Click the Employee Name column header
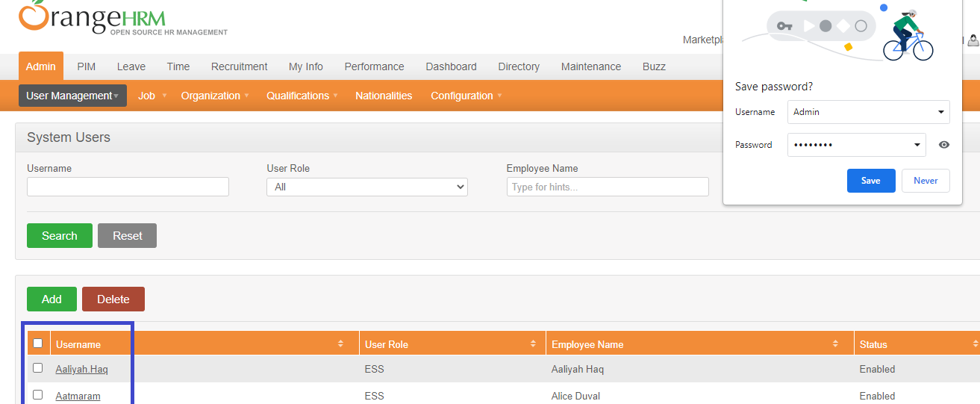Image resolution: width=980 pixels, height=404 pixels. pos(587,344)
